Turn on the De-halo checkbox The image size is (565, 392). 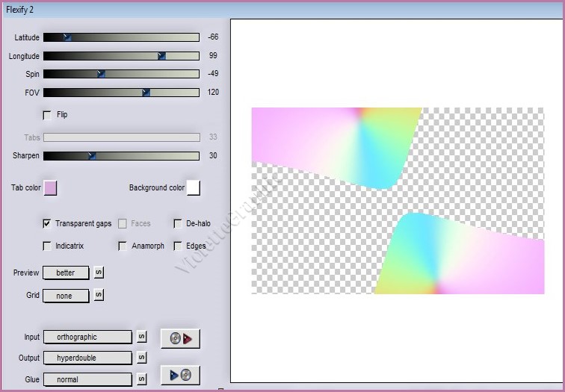pyautogui.click(x=178, y=223)
